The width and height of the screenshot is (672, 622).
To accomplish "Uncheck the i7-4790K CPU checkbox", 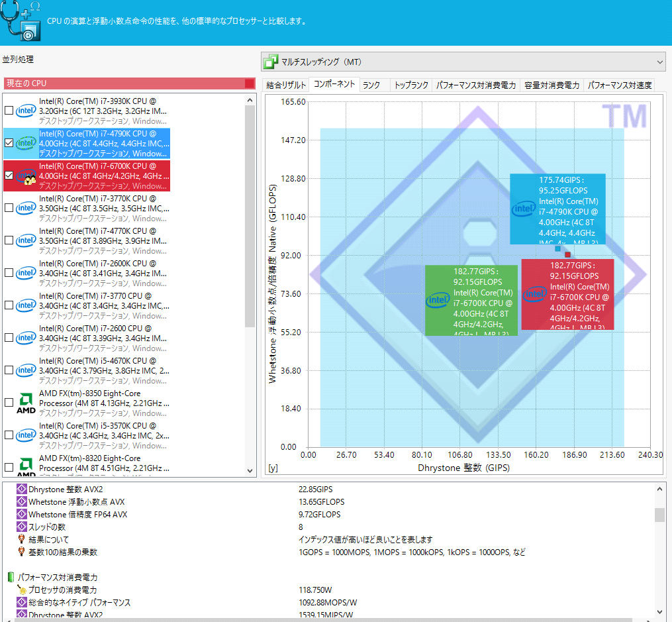I will pos(9,143).
